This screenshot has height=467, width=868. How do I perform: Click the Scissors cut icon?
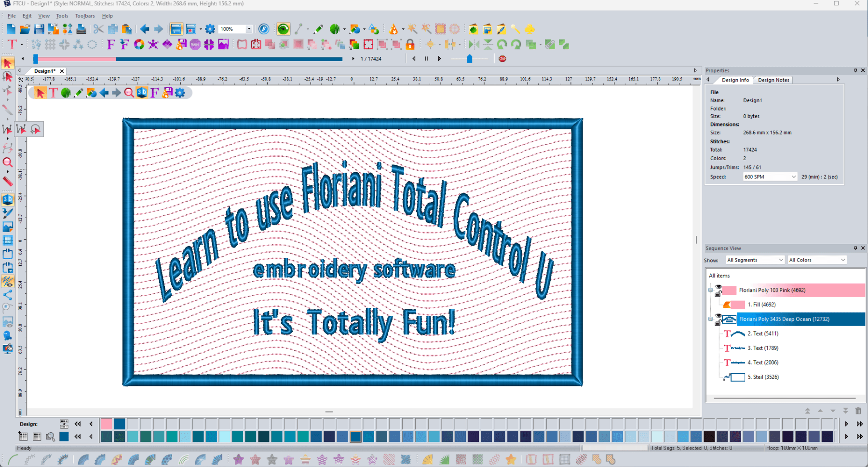tap(98, 29)
